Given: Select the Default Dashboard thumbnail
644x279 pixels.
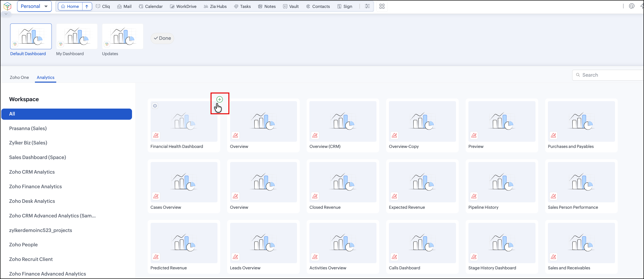Looking at the screenshot, I should pyautogui.click(x=31, y=36).
